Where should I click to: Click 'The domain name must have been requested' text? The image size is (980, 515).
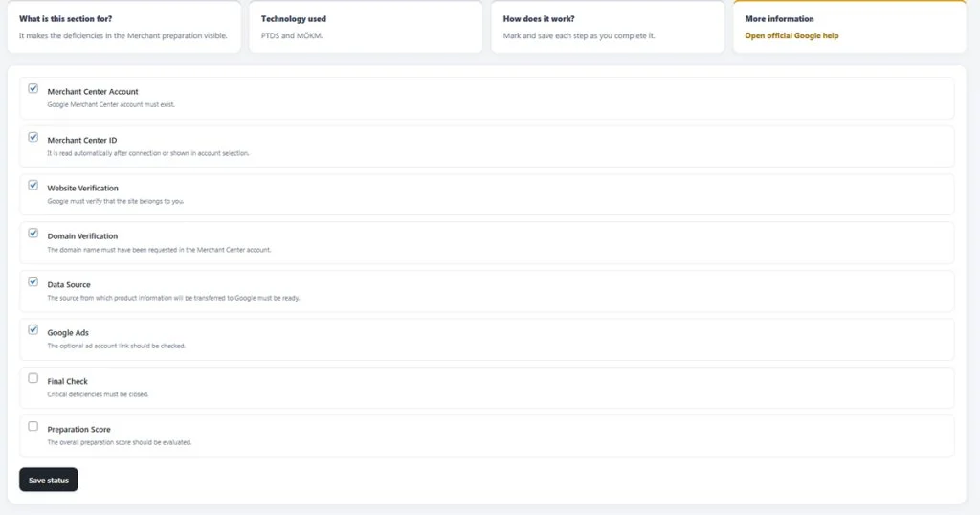(160, 250)
